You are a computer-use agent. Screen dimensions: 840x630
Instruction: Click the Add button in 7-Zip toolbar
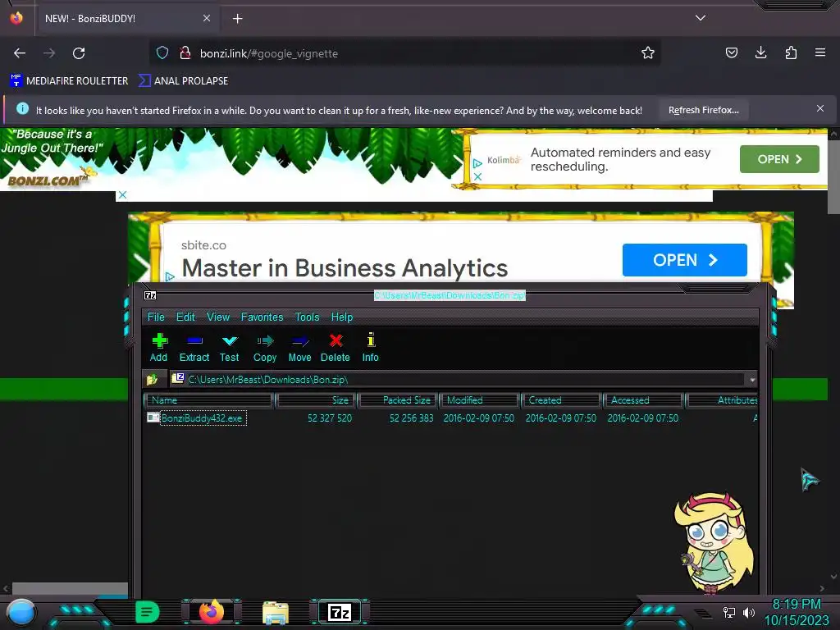coord(158,348)
